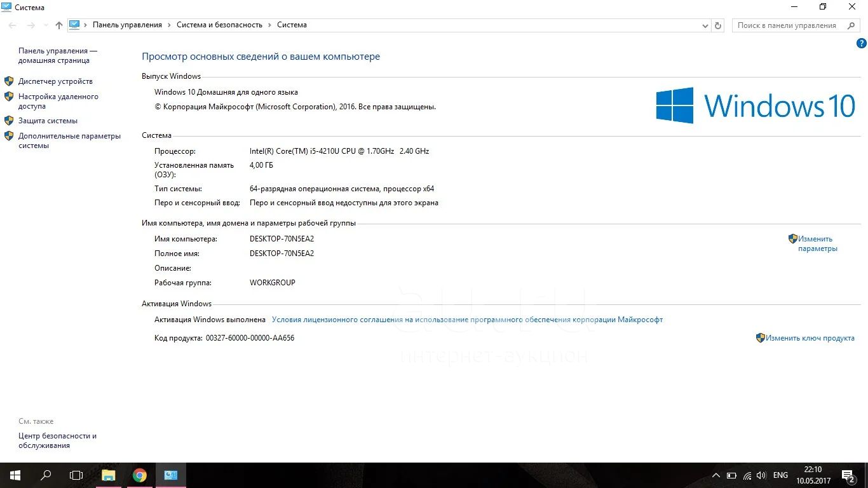Open File Explorer from taskbar

point(109,475)
